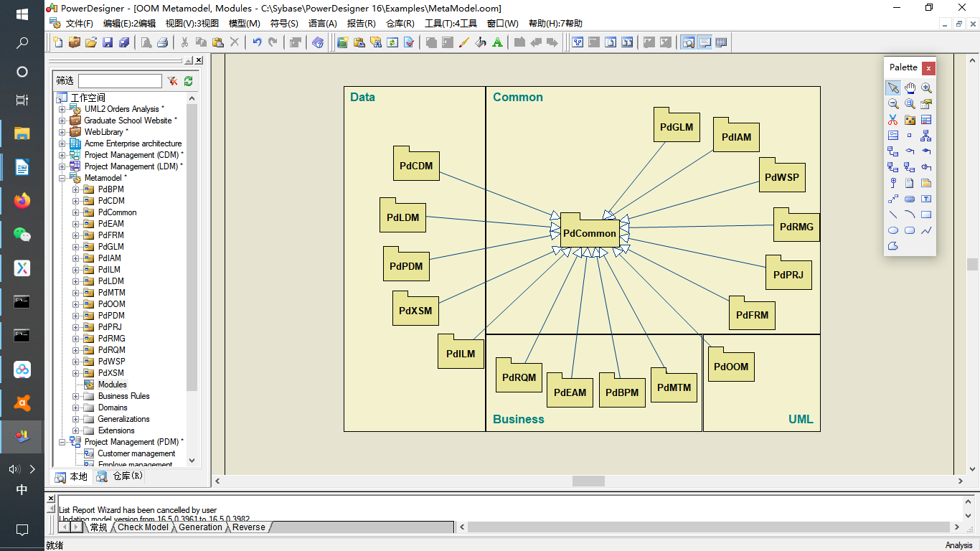Refresh the browser filter list

pos(189,81)
